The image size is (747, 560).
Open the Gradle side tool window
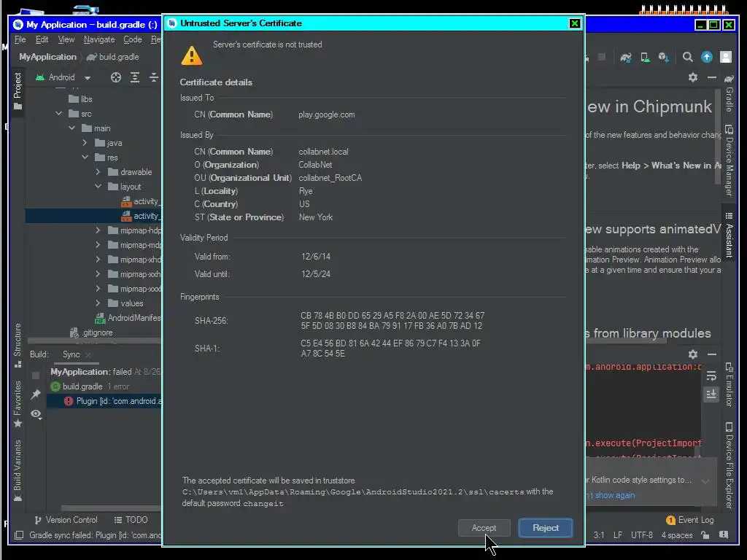click(x=729, y=93)
